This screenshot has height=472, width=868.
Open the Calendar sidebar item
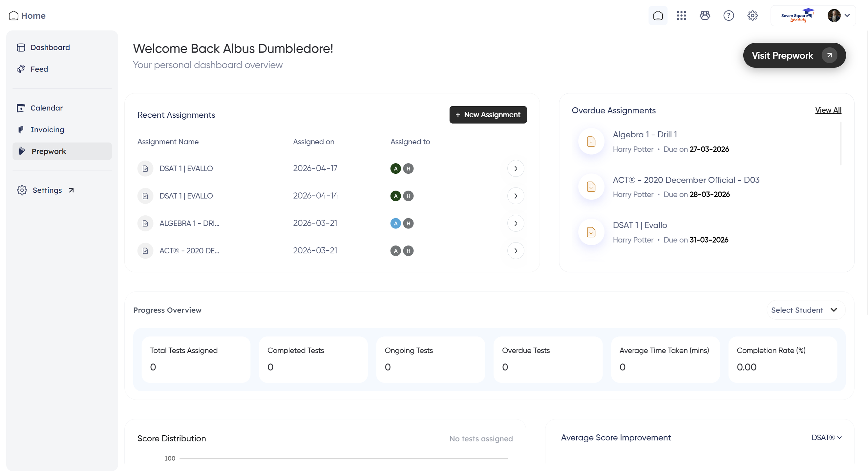point(47,108)
